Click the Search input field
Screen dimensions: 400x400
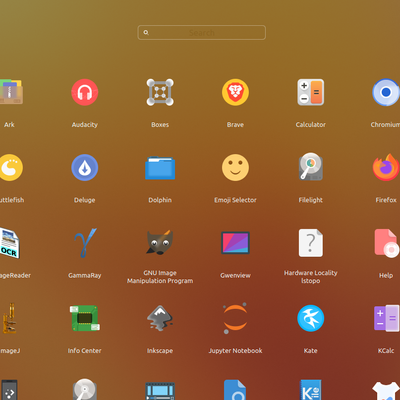(x=202, y=33)
